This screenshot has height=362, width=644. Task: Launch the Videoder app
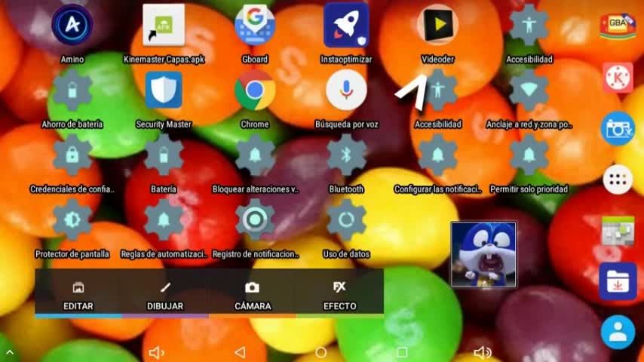click(x=437, y=26)
